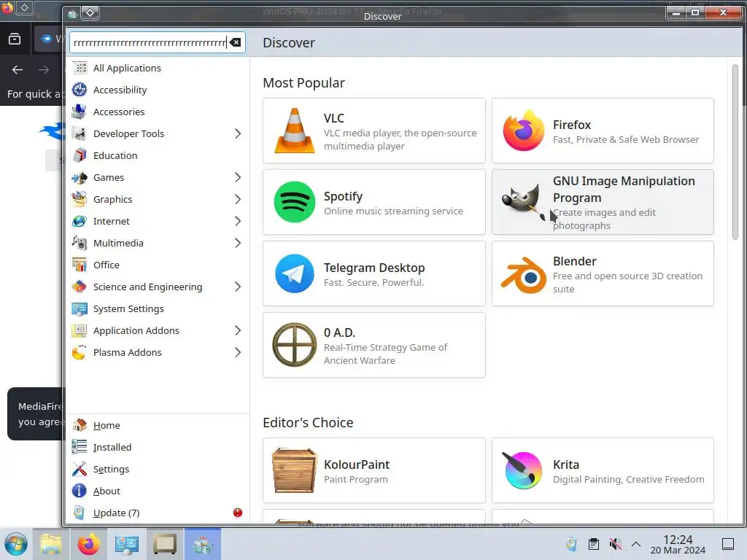
Task: Click the Application Addons icon
Action: tap(79, 330)
